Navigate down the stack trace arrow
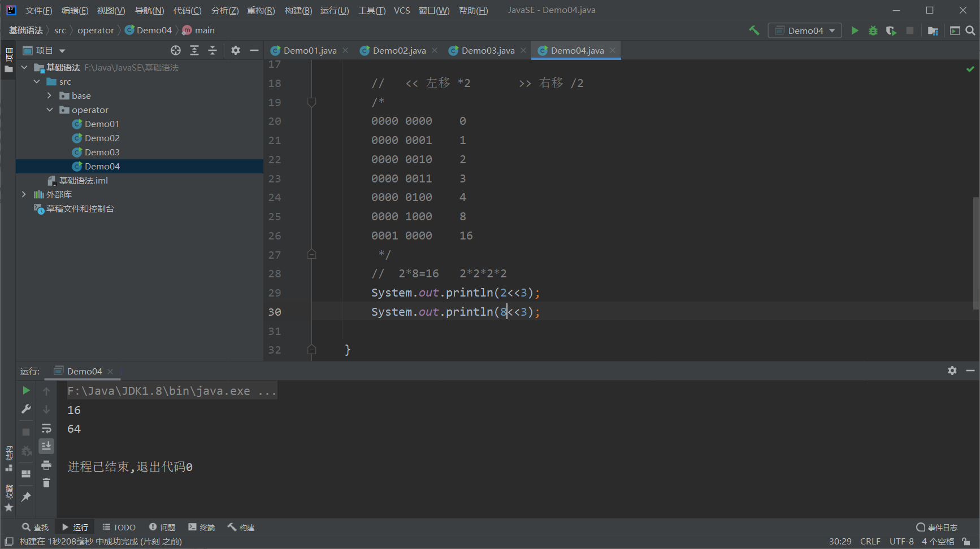This screenshot has height=549, width=980. [x=46, y=409]
